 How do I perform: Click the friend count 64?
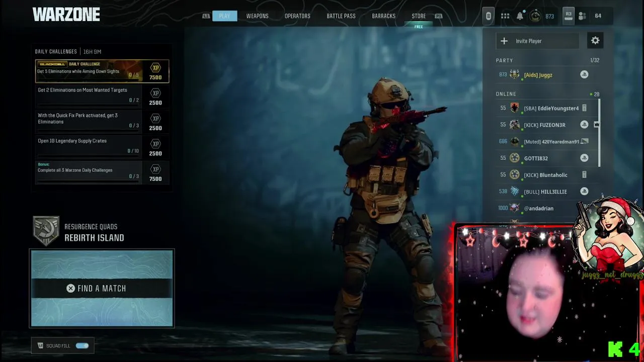598,16
